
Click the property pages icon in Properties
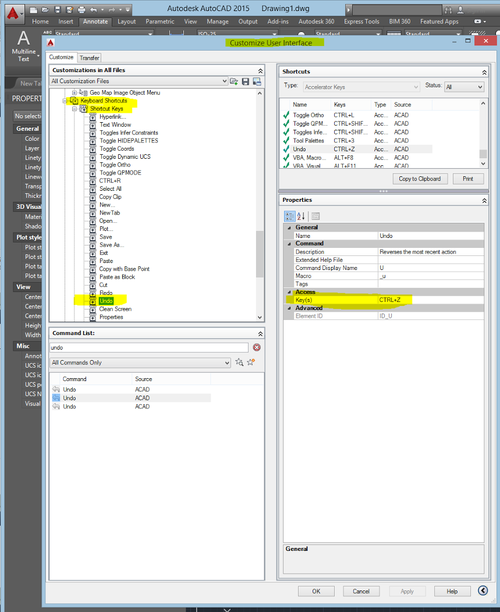coord(315,216)
